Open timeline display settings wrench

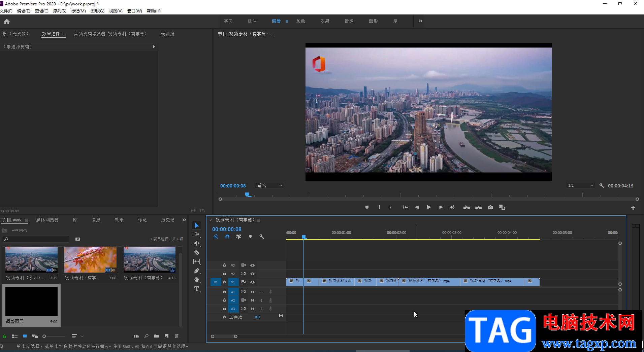point(262,237)
